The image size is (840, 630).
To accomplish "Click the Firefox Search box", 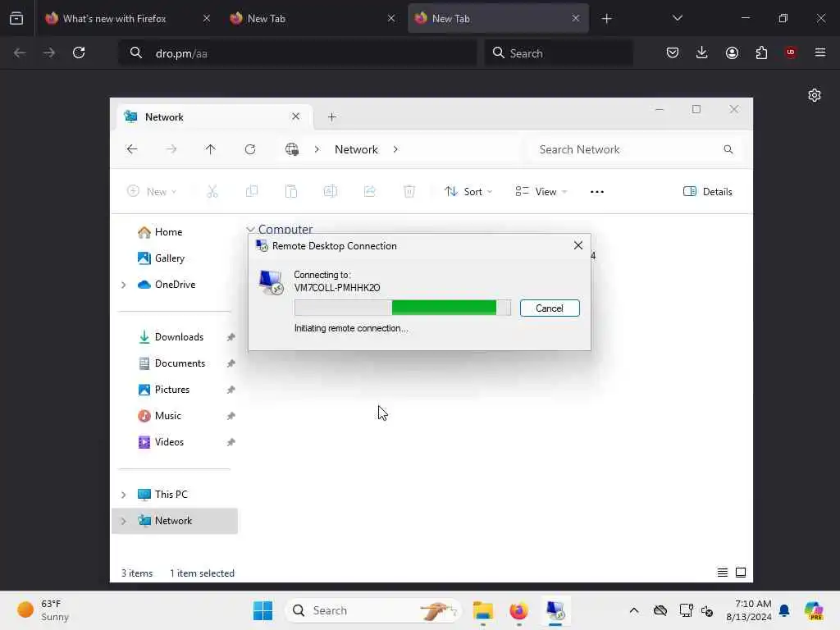I will tap(559, 53).
